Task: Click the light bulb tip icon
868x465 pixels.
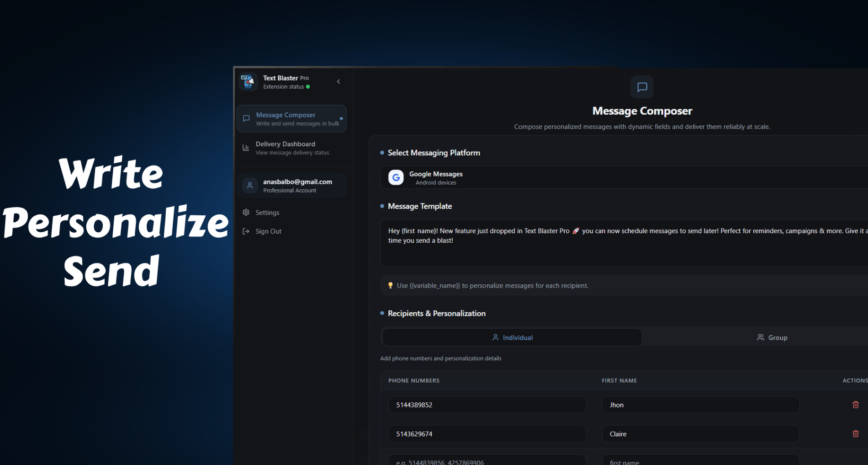Action: tap(391, 285)
